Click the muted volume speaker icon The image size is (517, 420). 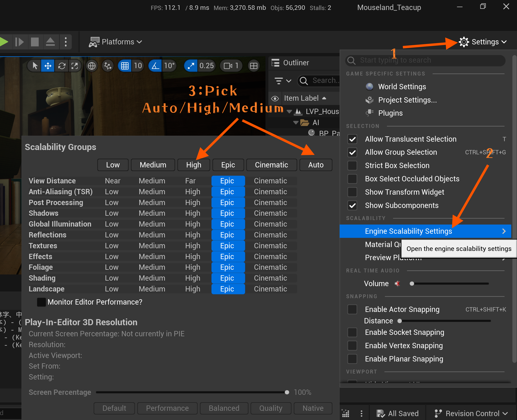(397, 283)
